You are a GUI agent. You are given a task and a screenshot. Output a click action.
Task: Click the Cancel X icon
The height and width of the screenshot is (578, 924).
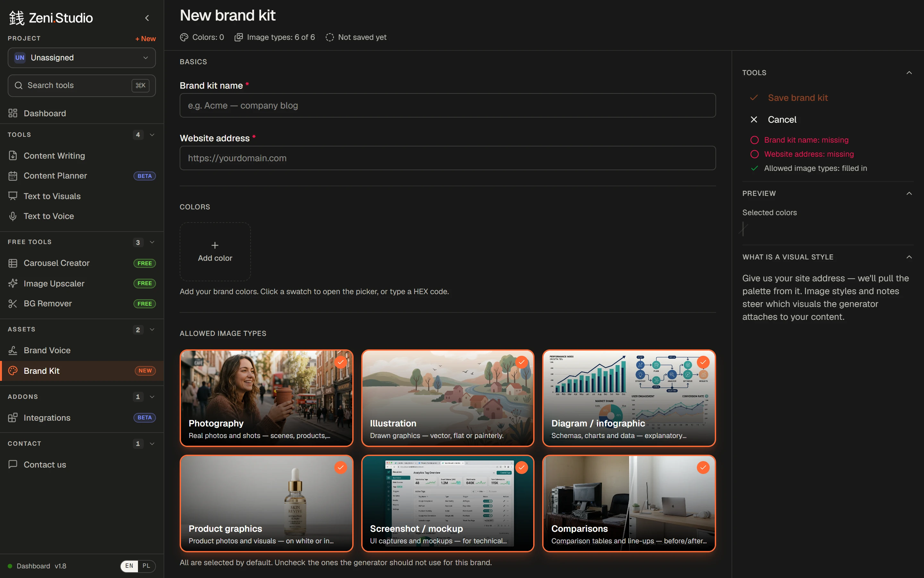click(x=754, y=120)
